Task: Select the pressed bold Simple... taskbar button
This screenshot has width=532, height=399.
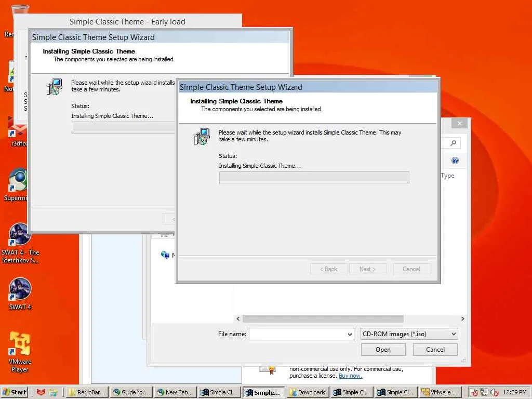Action: point(263,392)
